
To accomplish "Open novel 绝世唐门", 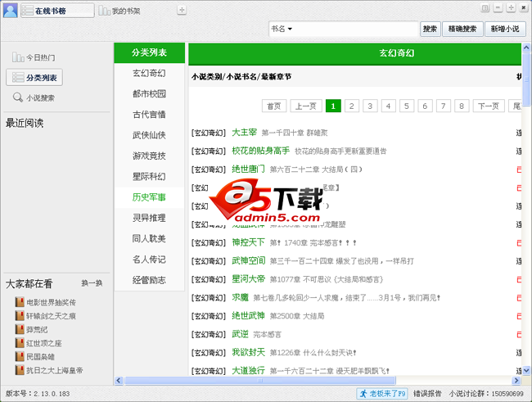I will point(248,169).
